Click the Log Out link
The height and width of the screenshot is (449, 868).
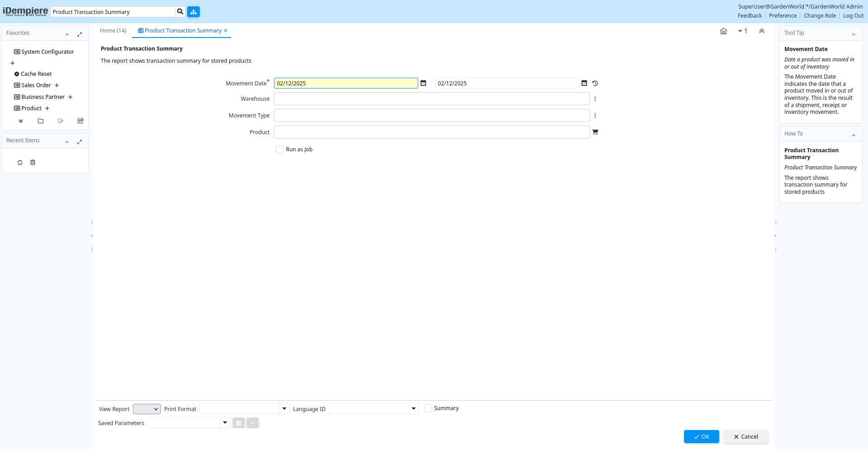pos(853,16)
